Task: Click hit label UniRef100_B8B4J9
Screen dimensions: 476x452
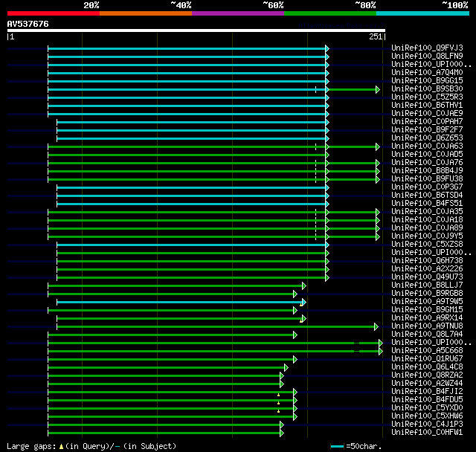Action: (427, 171)
